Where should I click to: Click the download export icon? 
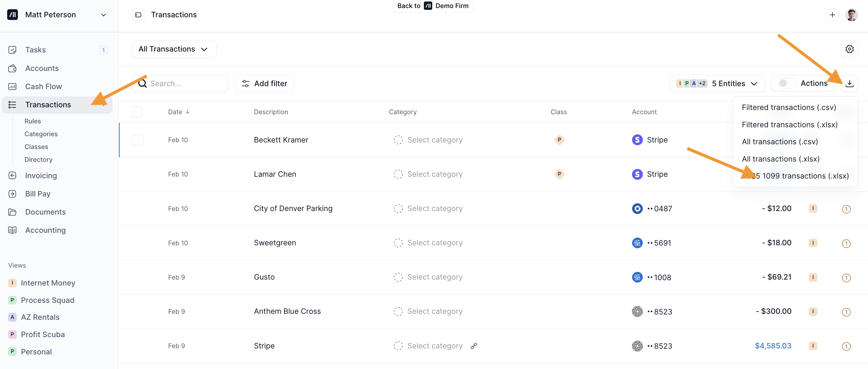[x=849, y=83]
